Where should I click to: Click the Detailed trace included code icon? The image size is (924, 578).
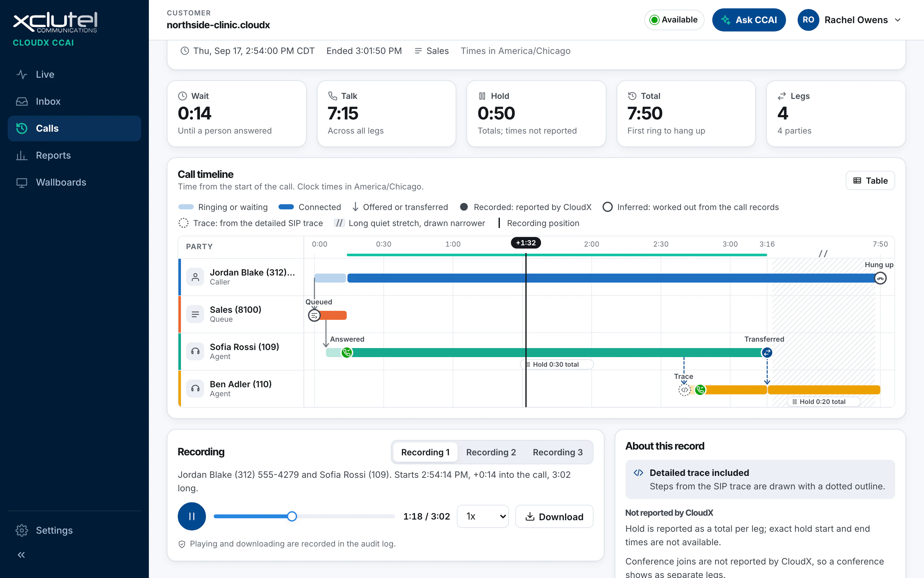638,473
